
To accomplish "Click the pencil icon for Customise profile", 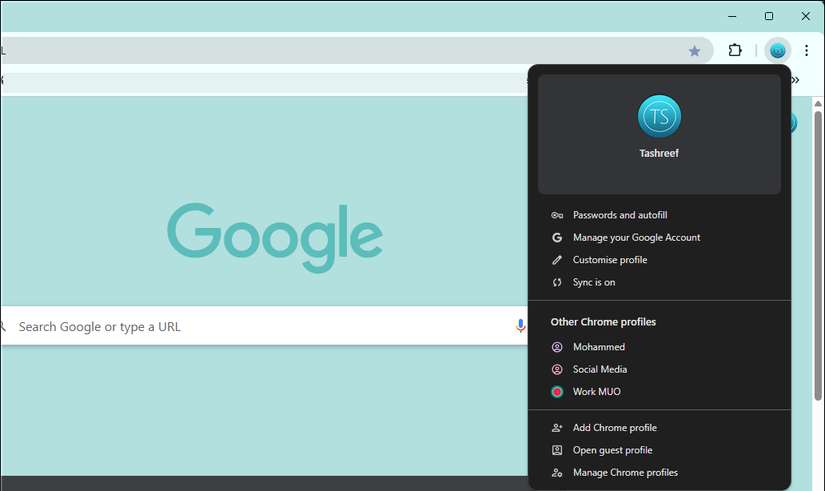I will click(x=557, y=260).
